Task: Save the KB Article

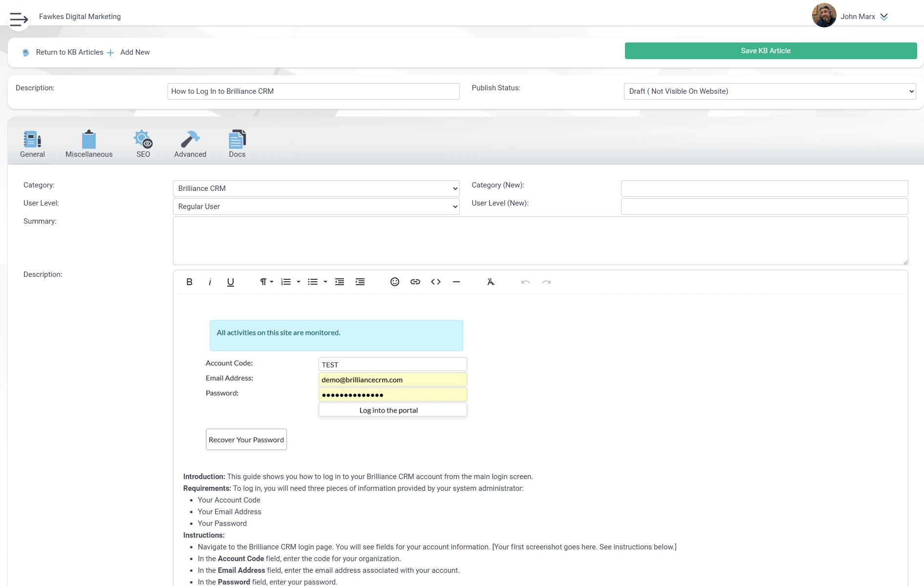Action: tap(771, 51)
